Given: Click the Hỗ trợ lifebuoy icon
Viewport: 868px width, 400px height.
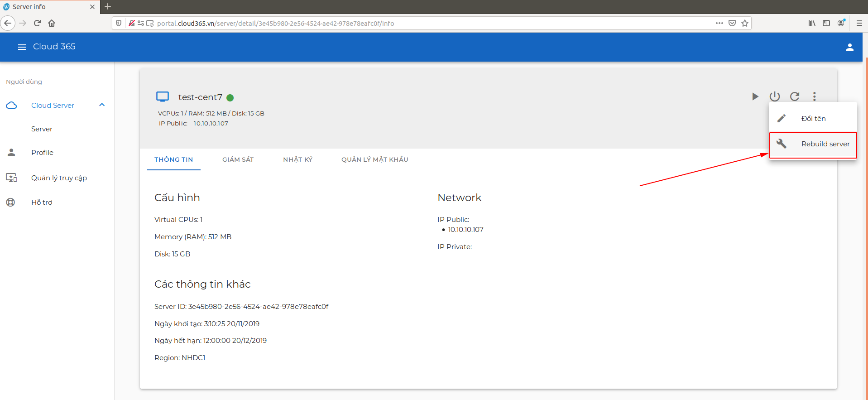Looking at the screenshot, I should (x=10, y=202).
